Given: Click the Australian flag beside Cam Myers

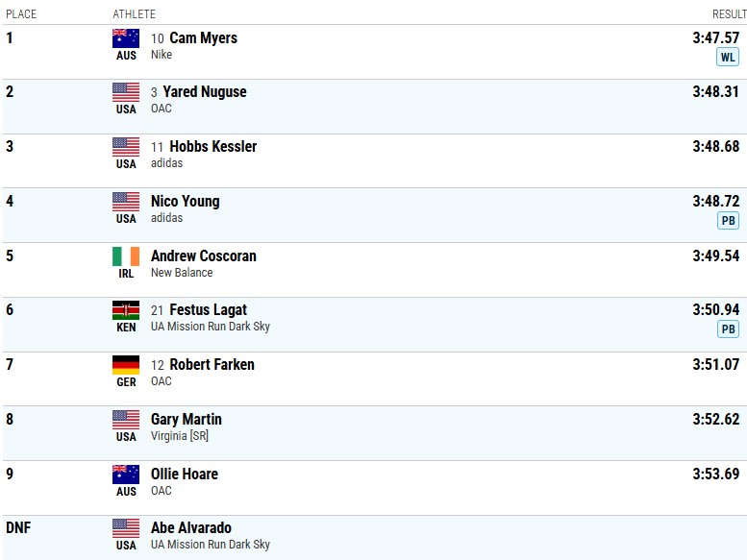Looking at the screenshot, I should click(126, 38).
